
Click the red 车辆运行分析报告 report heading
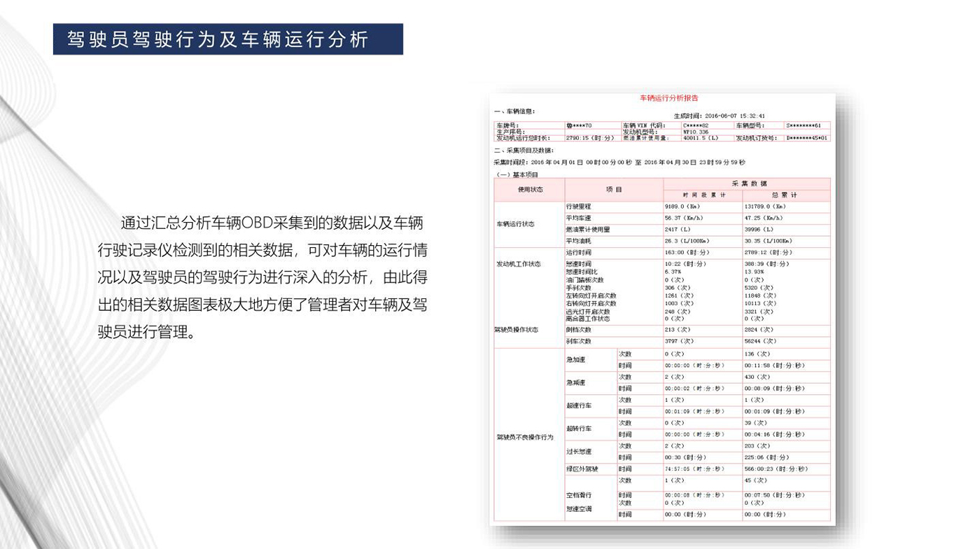coord(668,98)
